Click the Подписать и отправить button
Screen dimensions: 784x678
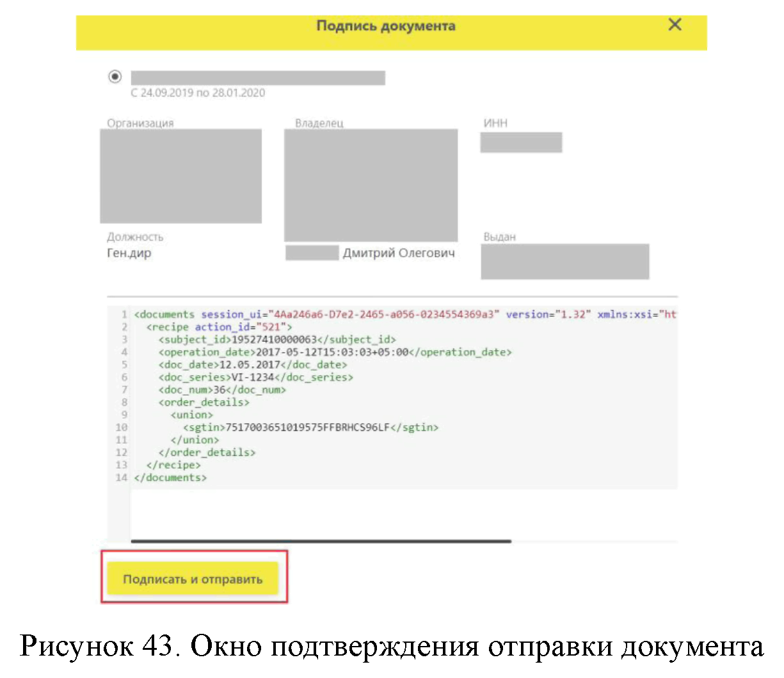(193, 579)
